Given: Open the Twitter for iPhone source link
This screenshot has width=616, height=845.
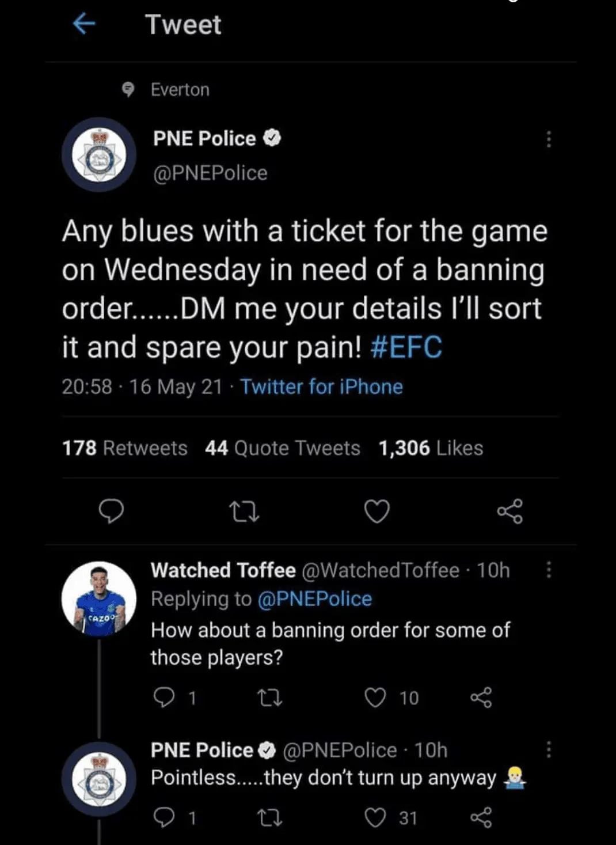Looking at the screenshot, I should coord(321,386).
